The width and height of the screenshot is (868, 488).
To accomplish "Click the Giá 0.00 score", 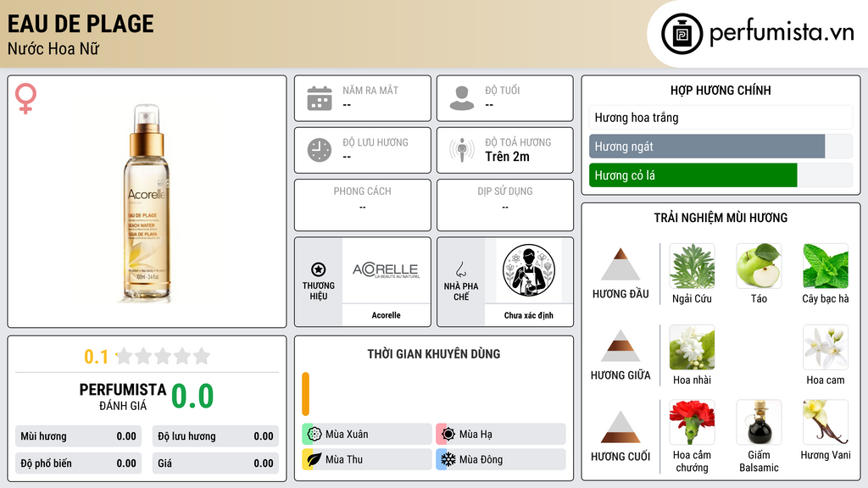I will pos(215,463).
